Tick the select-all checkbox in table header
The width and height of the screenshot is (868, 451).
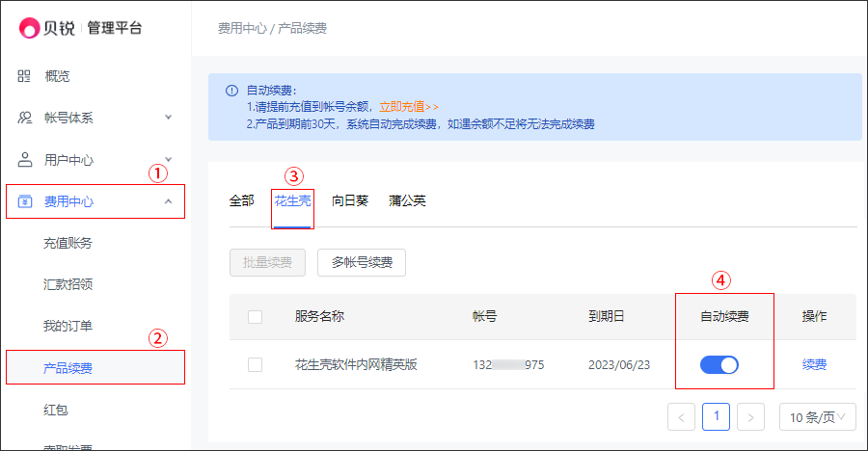[256, 317]
